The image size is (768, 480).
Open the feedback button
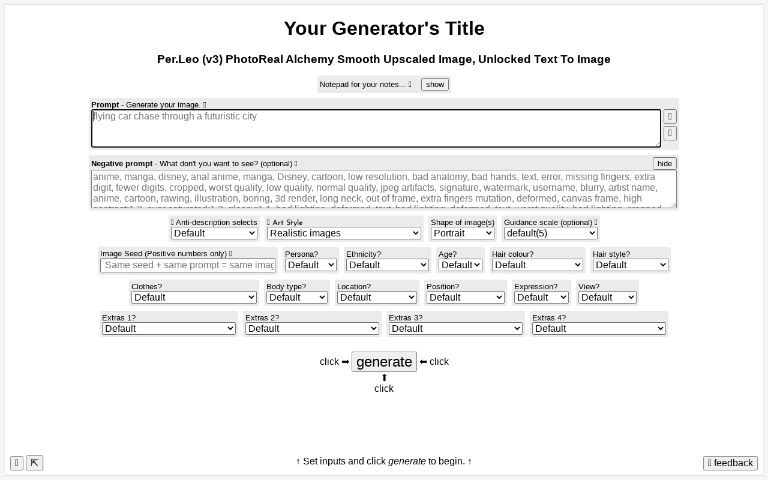click(730, 463)
